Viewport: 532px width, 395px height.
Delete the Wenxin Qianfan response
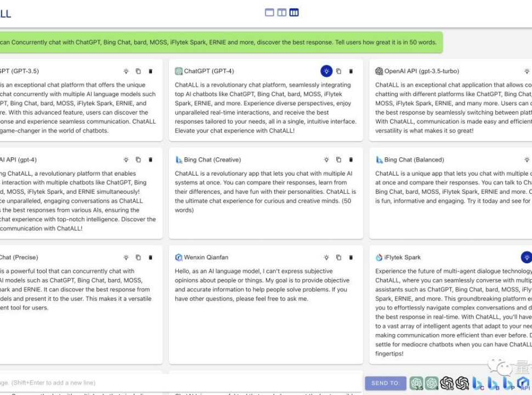pos(351,257)
